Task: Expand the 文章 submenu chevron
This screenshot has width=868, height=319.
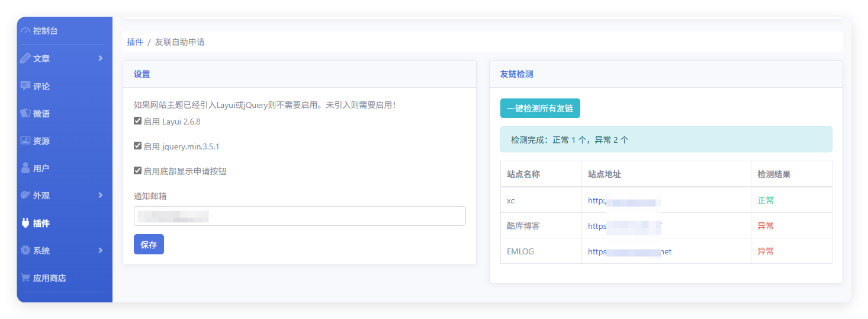Action: pyautogui.click(x=101, y=58)
